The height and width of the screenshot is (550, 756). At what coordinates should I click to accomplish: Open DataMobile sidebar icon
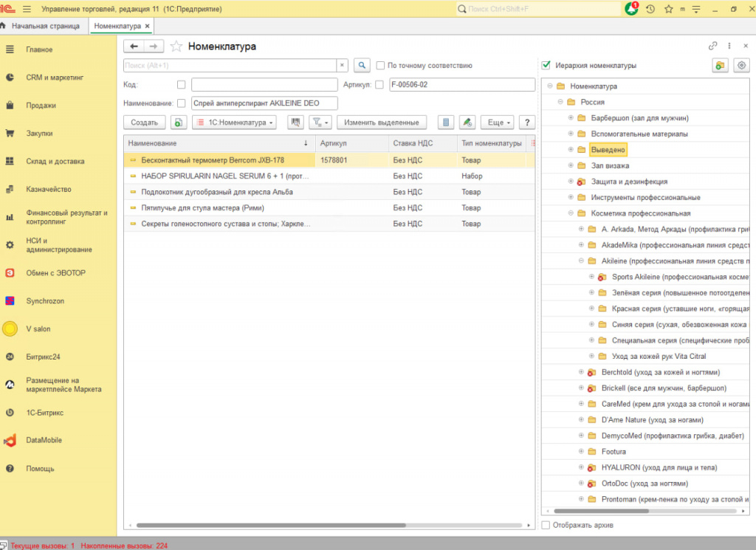click(x=10, y=440)
